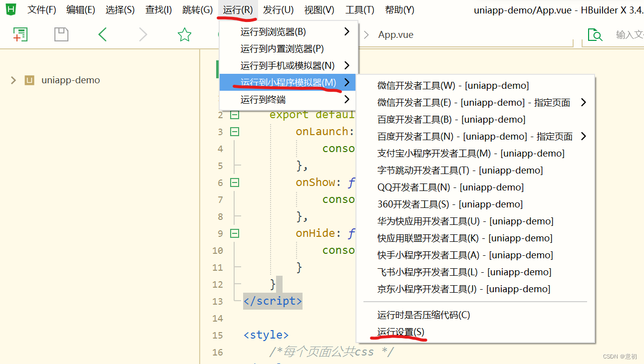Click the HBuilder X logo icon
The width and height of the screenshot is (644, 364).
pos(10,9)
